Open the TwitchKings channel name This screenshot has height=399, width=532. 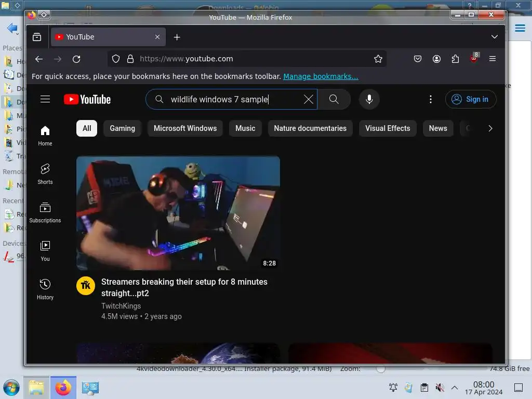[121, 306]
